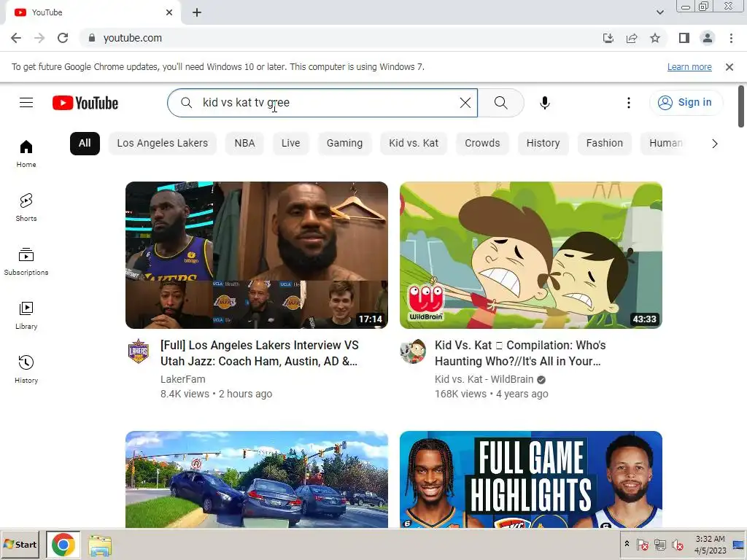The height and width of the screenshot is (560, 747).
Task: Select the History filter chip
Action: (x=543, y=144)
